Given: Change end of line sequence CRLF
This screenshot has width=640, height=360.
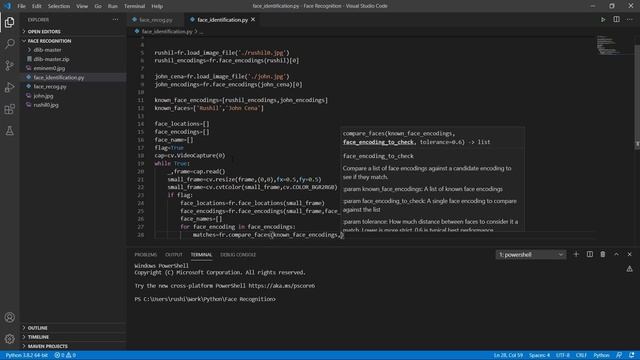Looking at the screenshot, I should [581, 356].
